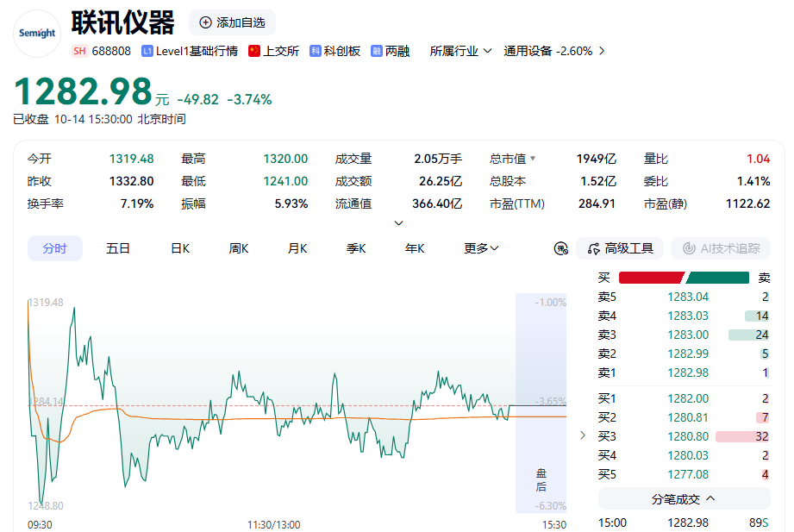Click the red buy ratio bar

tap(652, 278)
